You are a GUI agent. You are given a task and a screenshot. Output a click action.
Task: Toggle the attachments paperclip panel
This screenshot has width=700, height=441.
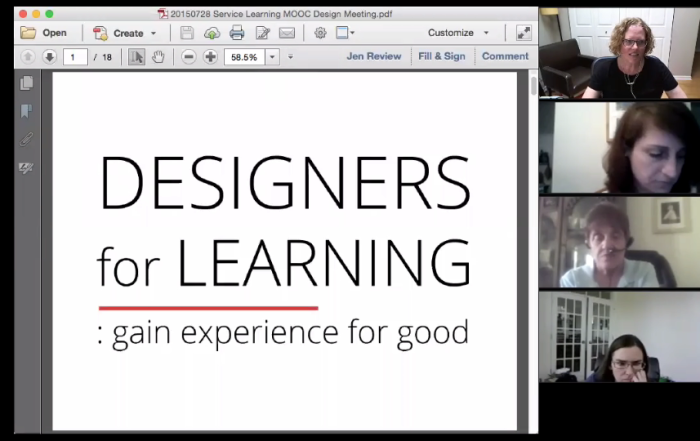(x=27, y=138)
